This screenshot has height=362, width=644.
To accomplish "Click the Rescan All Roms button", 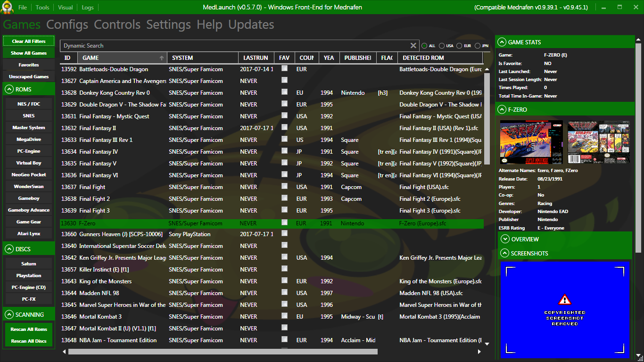I will 29,329.
